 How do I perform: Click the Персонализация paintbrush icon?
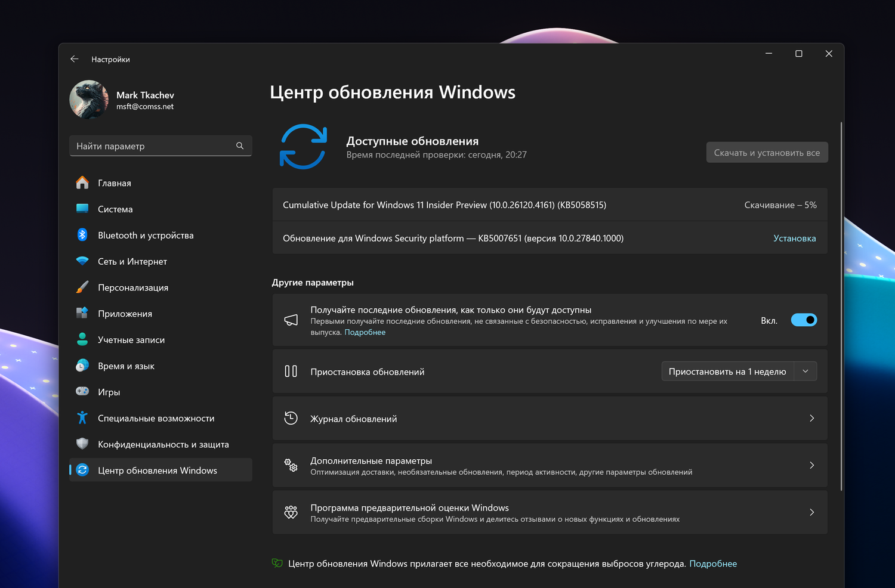[x=82, y=287]
